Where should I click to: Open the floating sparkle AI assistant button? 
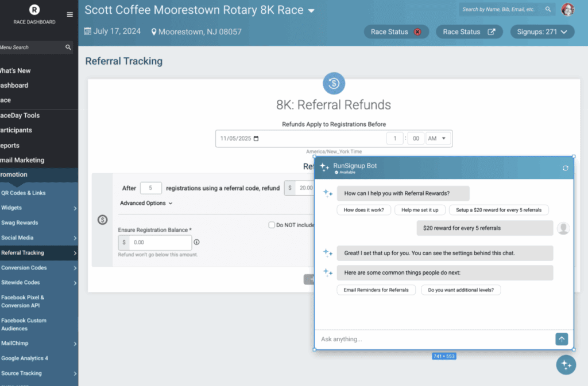click(x=566, y=365)
